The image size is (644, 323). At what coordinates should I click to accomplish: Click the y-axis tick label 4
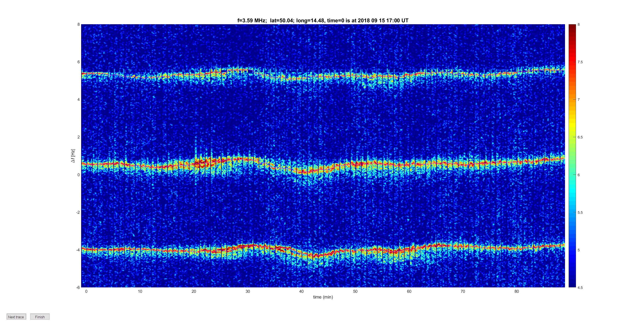point(79,100)
